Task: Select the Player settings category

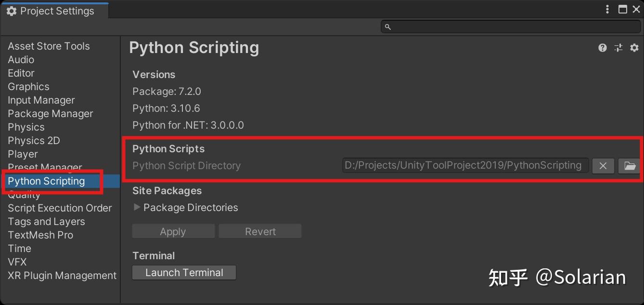Action: point(23,154)
